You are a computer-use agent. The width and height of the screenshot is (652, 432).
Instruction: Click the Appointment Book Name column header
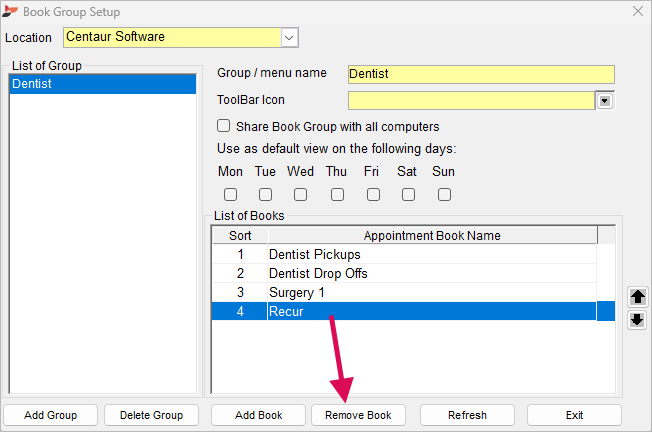tap(432, 236)
